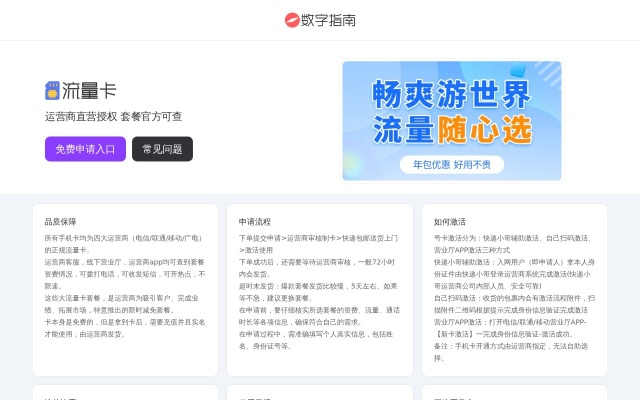Click the 申请流程 card step description
Image resolution: width=640 pixels, height=400 pixels.
click(319, 291)
